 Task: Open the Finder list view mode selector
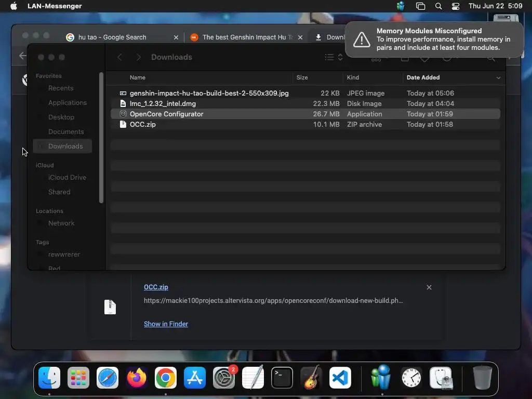pos(334,57)
